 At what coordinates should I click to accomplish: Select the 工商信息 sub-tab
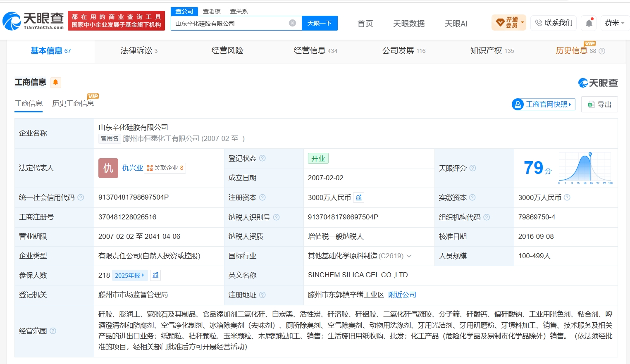coord(29,103)
